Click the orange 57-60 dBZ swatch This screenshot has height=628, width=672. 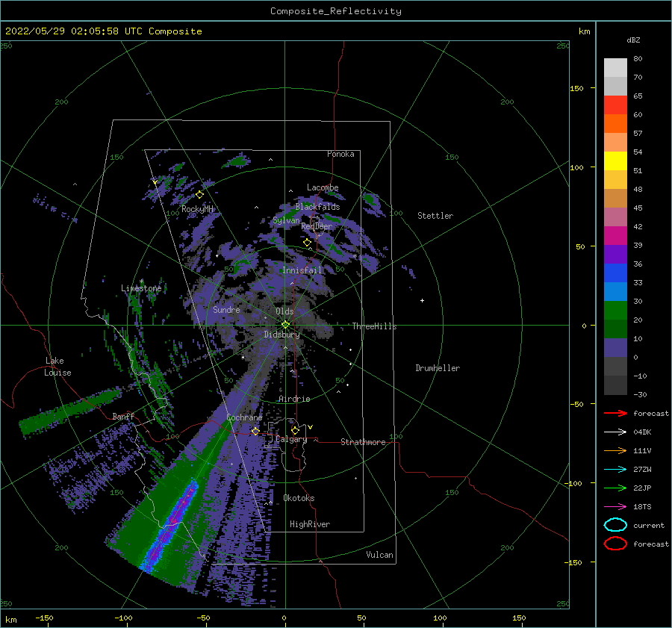(615, 124)
